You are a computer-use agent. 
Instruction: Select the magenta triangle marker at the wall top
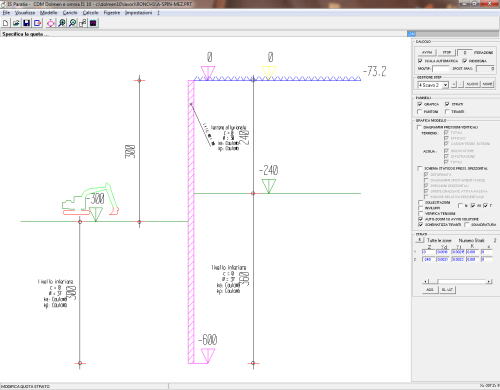click(x=208, y=73)
